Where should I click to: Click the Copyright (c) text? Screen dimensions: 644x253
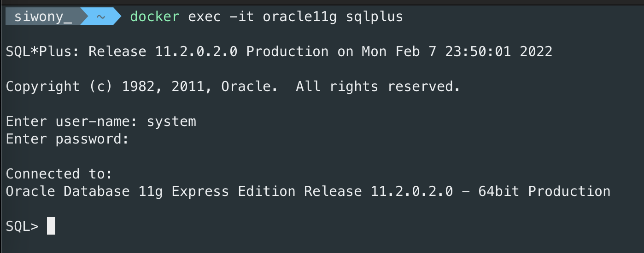[59, 86]
